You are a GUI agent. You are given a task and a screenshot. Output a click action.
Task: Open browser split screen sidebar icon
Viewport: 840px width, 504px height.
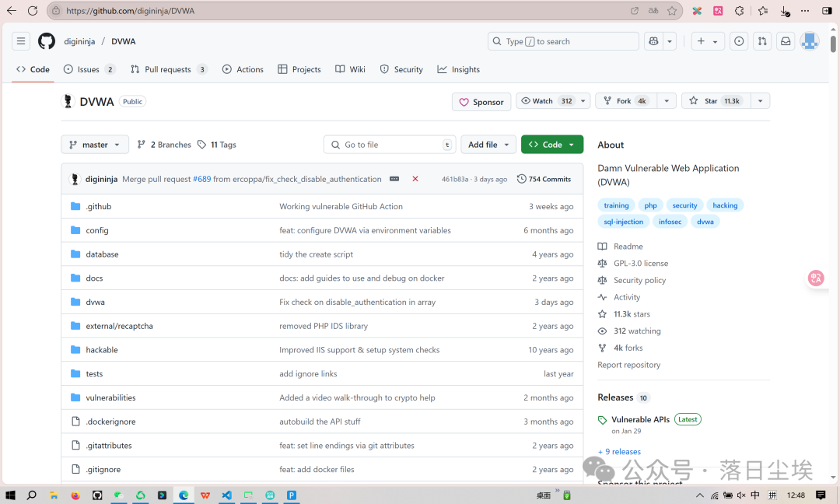tap(827, 11)
